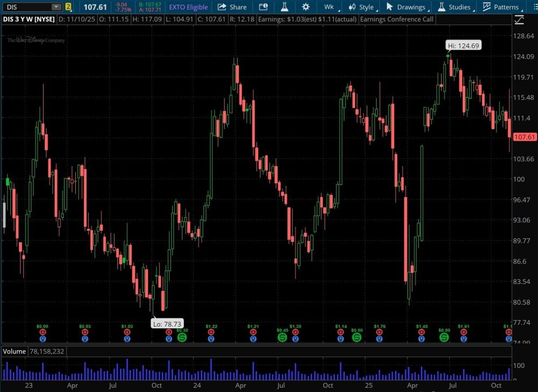Click the Share button

(232, 7)
